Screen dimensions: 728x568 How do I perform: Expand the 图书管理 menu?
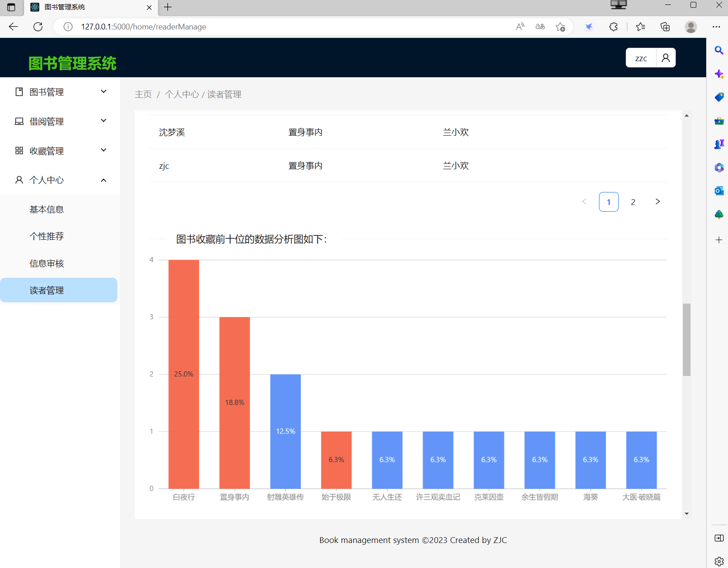click(x=60, y=92)
